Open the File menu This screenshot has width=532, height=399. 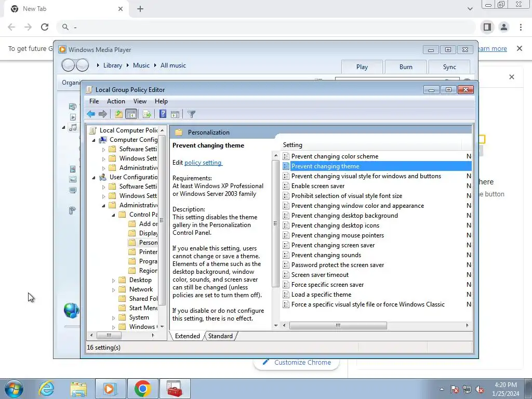click(94, 101)
